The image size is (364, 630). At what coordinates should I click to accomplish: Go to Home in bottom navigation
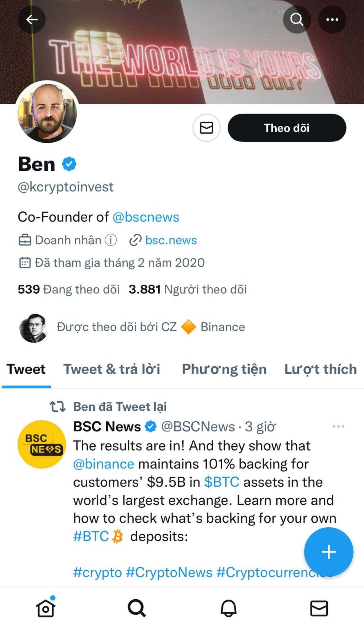(45, 608)
